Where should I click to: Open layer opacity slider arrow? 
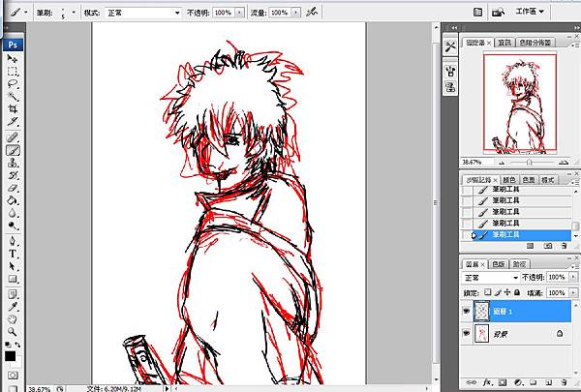[573, 277]
